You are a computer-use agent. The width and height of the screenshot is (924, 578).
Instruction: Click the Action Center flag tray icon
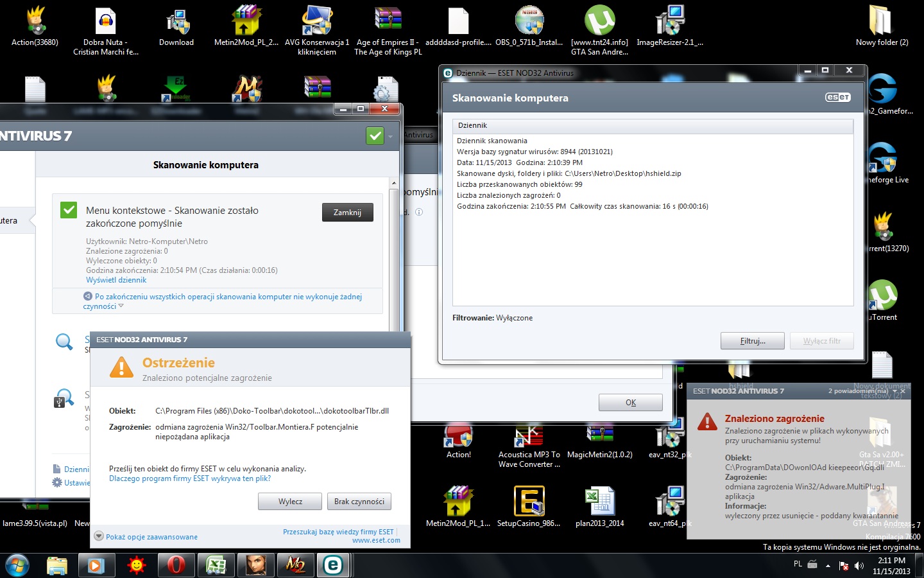(844, 566)
